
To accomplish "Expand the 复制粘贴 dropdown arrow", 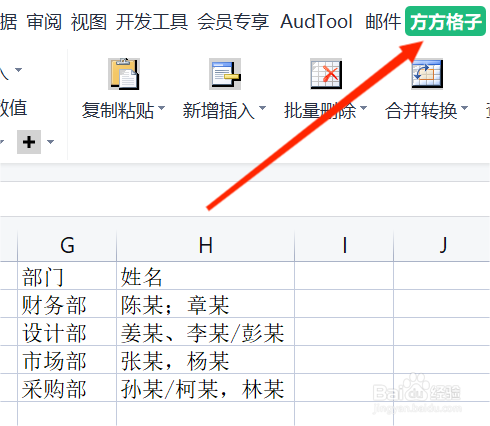I will pos(161,108).
